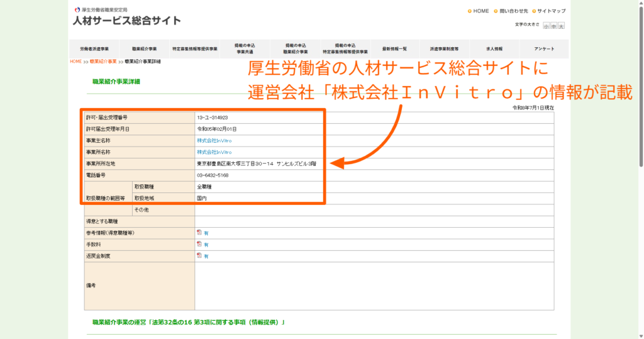This screenshot has width=644, height=339.
Task: Click the 令和8年7月1日現在 date text
Action: point(533,108)
